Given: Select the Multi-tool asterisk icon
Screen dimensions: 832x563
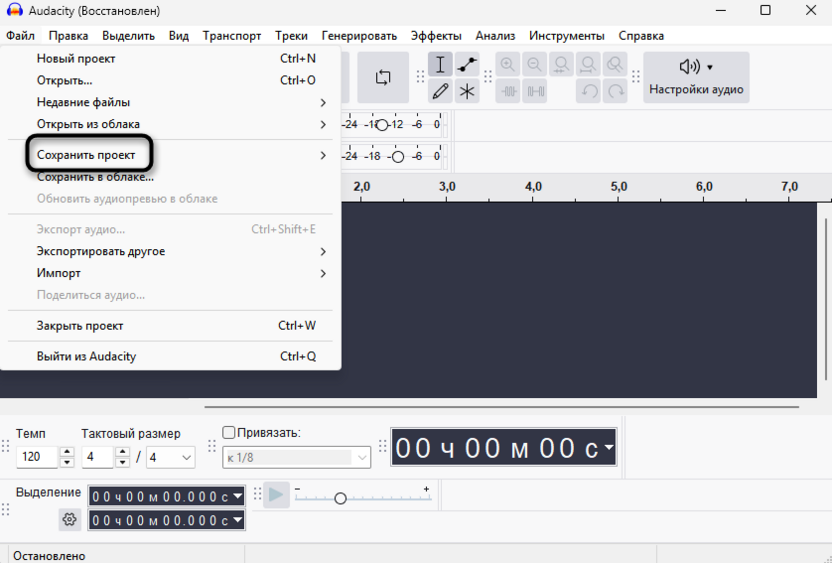Looking at the screenshot, I should point(467,91).
